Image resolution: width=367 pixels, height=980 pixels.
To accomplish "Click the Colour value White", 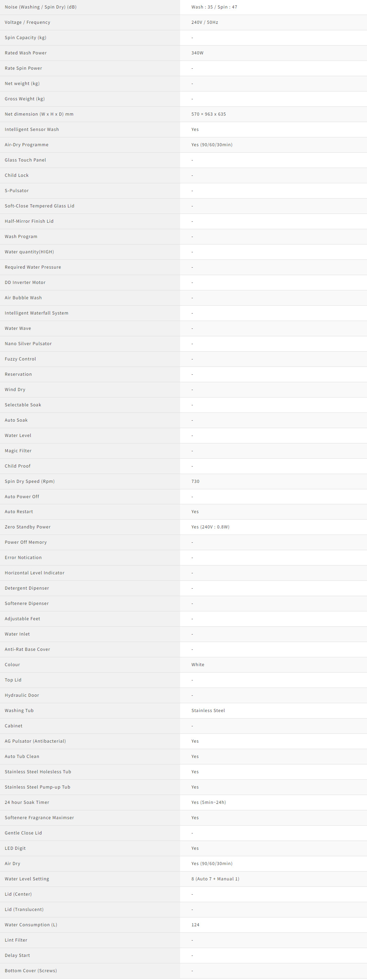I will [198, 665].
